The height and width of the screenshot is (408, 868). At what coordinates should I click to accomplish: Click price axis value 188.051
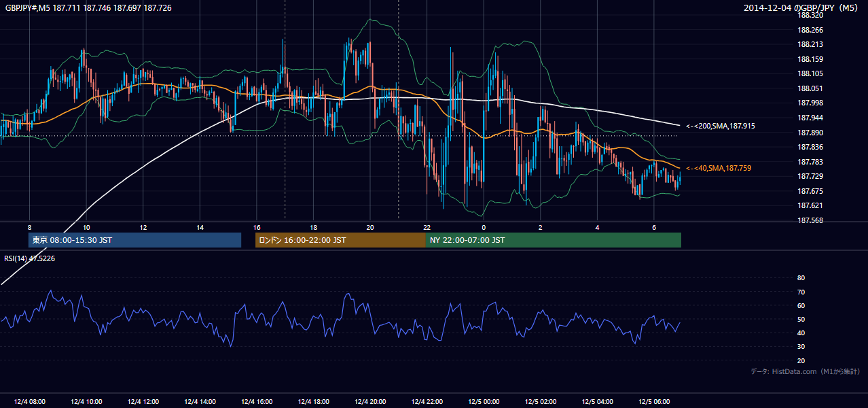point(810,88)
